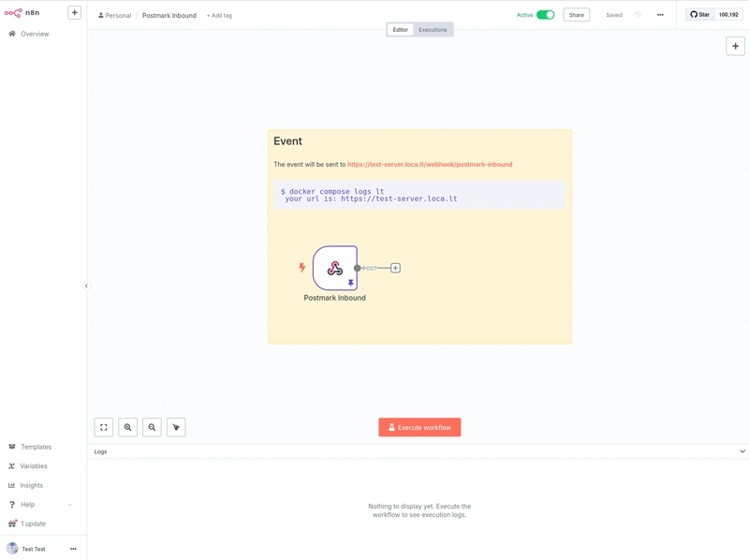Fit workflow to view

(x=104, y=427)
